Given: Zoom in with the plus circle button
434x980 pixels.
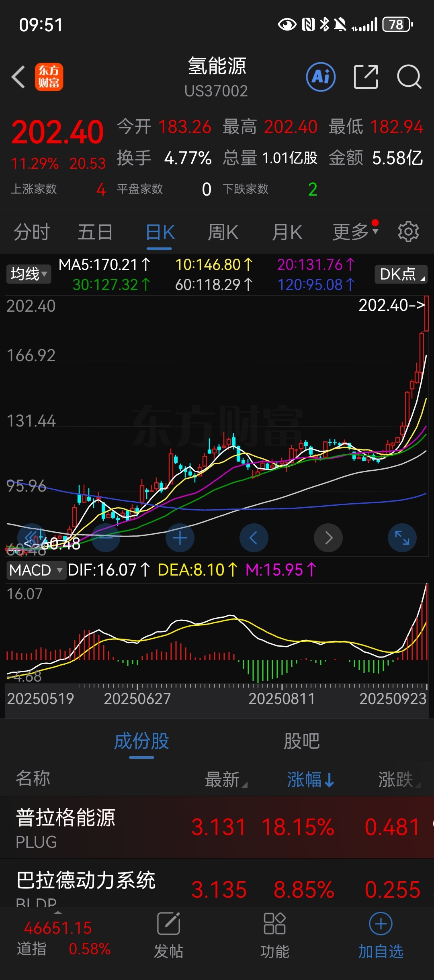Looking at the screenshot, I should pyautogui.click(x=180, y=537).
